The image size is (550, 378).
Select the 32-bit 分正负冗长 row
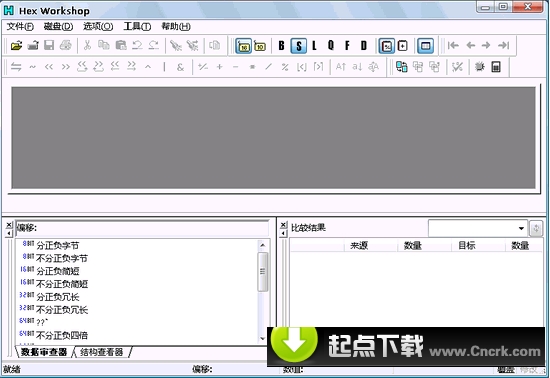pyautogui.click(x=137, y=297)
